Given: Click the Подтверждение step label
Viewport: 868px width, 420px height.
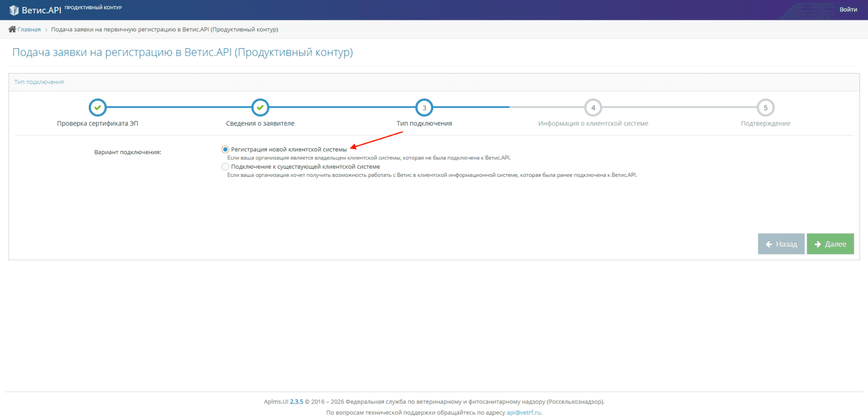Looking at the screenshot, I should pyautogui.click(x=766, y=123).
